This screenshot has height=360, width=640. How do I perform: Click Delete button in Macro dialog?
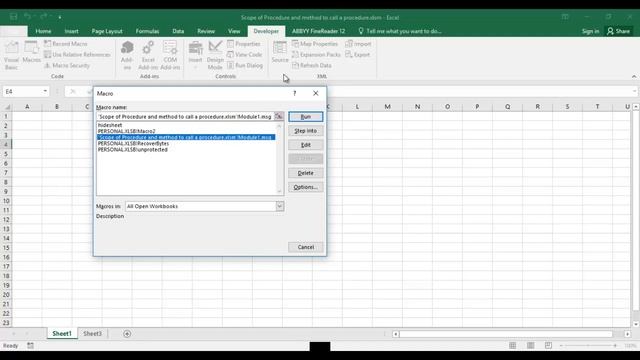pos(305,173)
